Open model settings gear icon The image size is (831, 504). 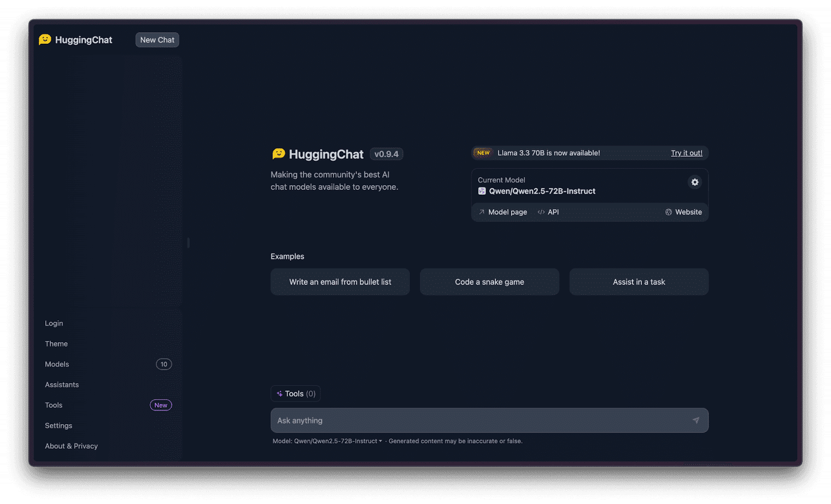[x=694, y=182]
